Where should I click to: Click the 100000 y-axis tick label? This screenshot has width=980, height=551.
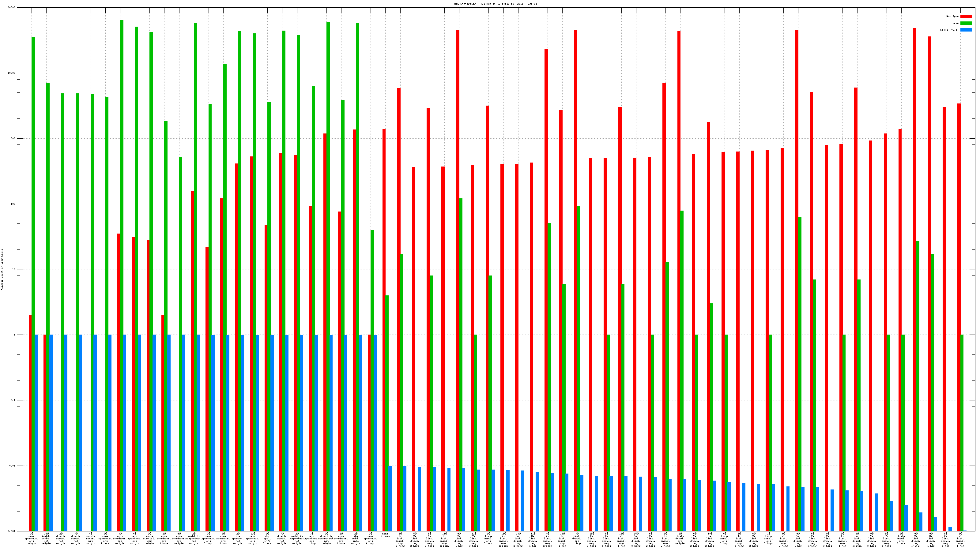click(x=11, y=8)
